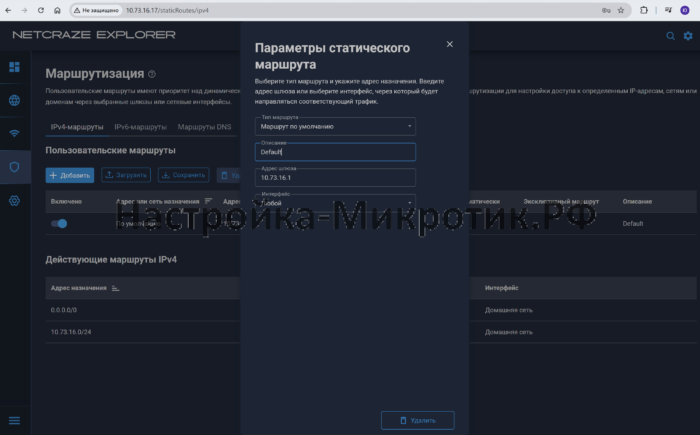Click the browser media control icon
This screenshot has width=700, height=435.
click(668, 10)
